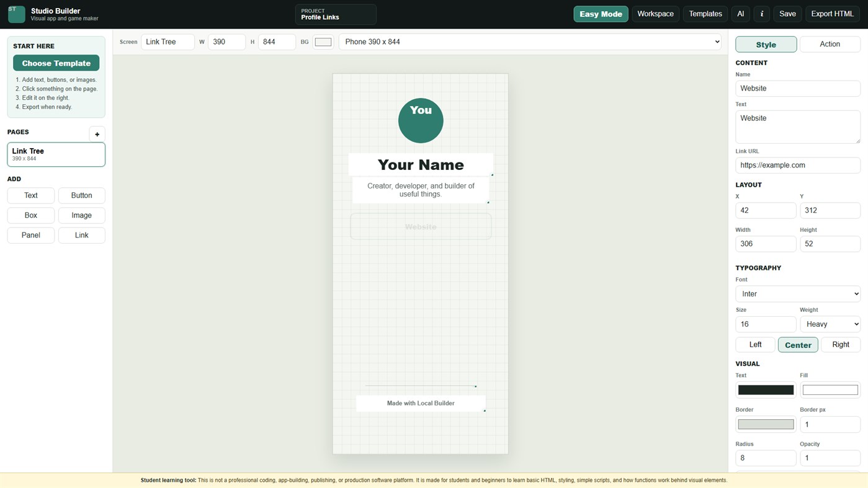This screenshot has height=488, width=868.
Task: Switch to the Action tab
Action: tap(830, 44)
